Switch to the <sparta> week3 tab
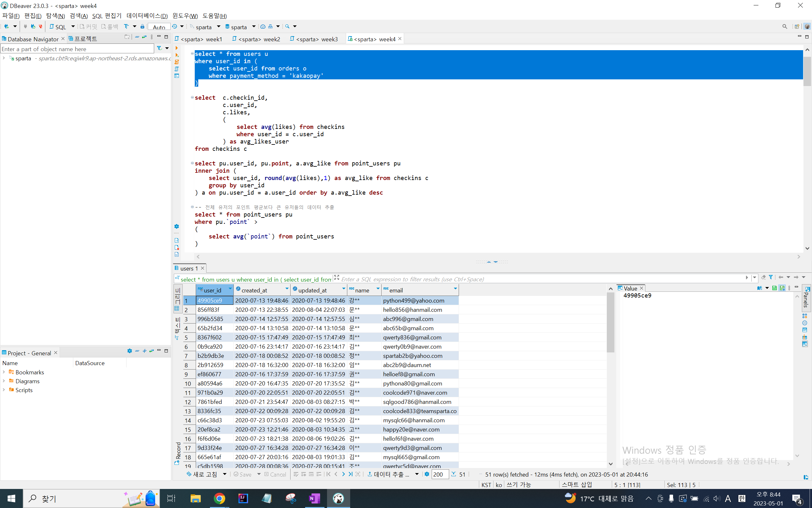This screenshot has height=508, width=812. 314,39
